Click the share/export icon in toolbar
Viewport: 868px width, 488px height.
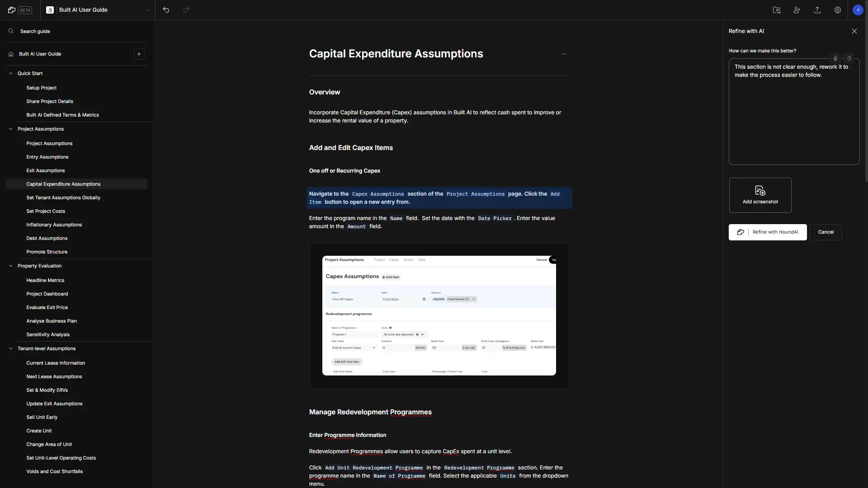[817, 9]
